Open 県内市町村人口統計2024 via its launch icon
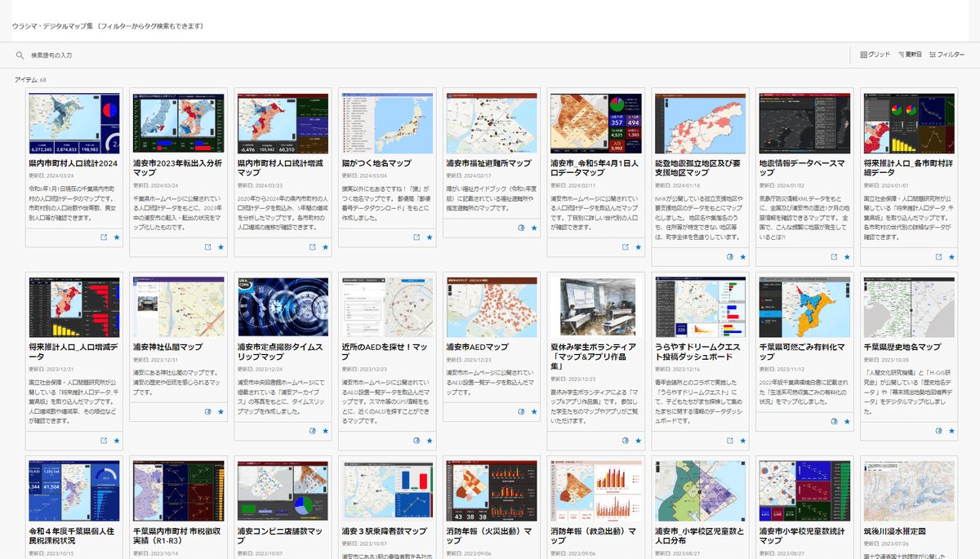980x559 pixels. pos(103,237)
